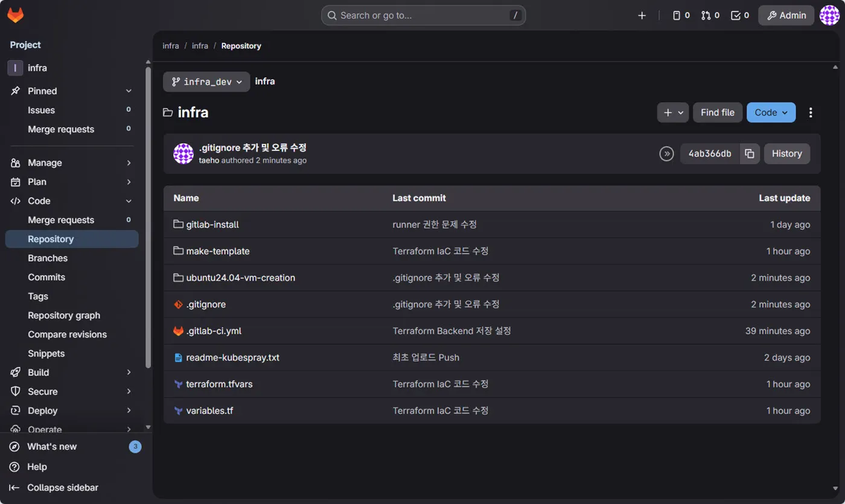
Task: Copy commit SHA with the copy icon
Action: coord(750,154)
